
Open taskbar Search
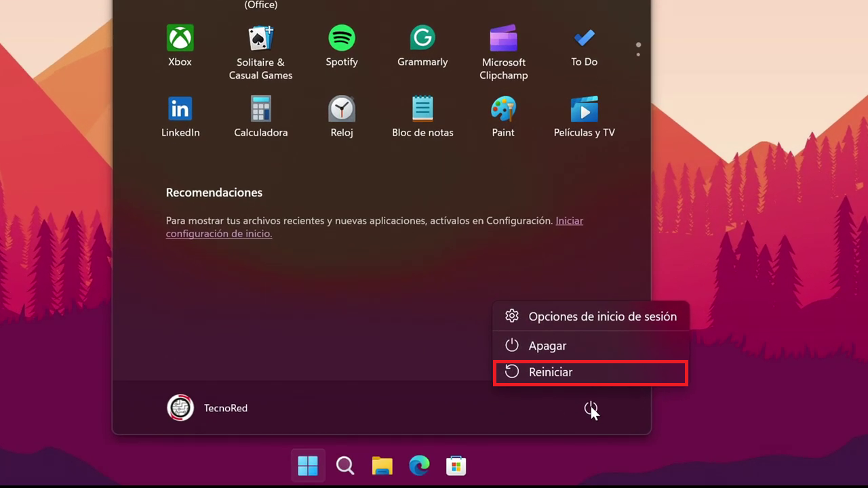[x=345, y=466]
